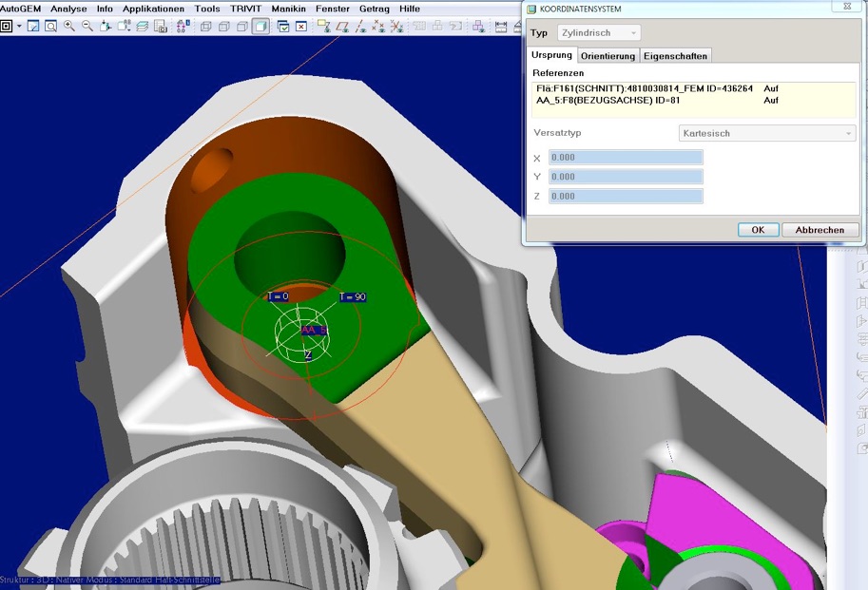Click the purple assembly component icon
This screenshot has width=868, height=590.
[479, 26]
